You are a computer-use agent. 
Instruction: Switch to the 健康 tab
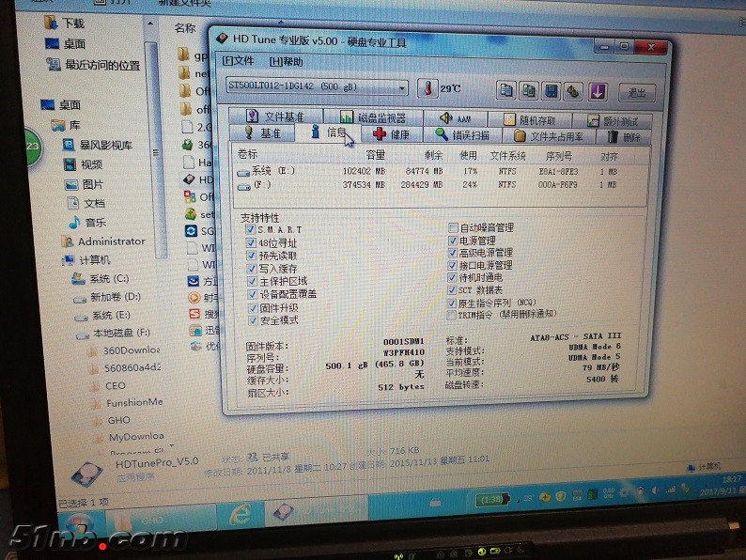[x=392, y=134]
